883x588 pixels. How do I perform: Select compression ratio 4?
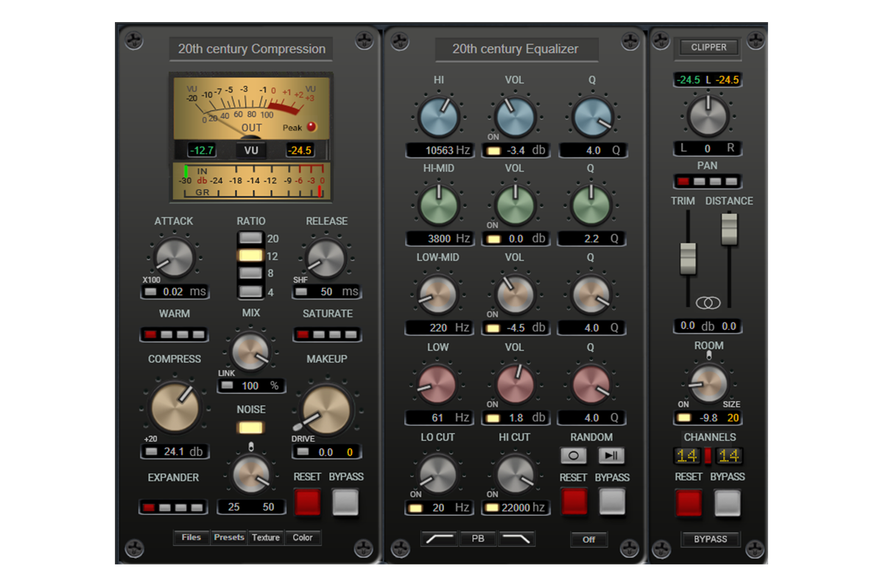click(x=251, y=291)
